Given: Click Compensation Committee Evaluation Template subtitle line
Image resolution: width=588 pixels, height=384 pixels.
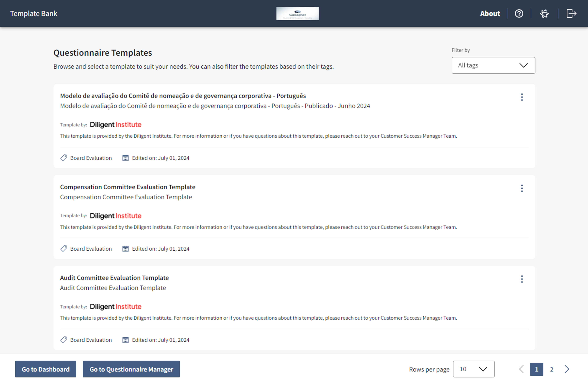Looking at the screenshot, I should point(126,197).
